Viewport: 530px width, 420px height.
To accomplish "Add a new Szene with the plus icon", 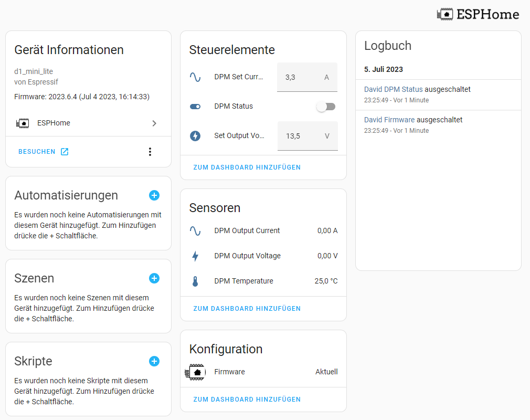I will (154, 278).
